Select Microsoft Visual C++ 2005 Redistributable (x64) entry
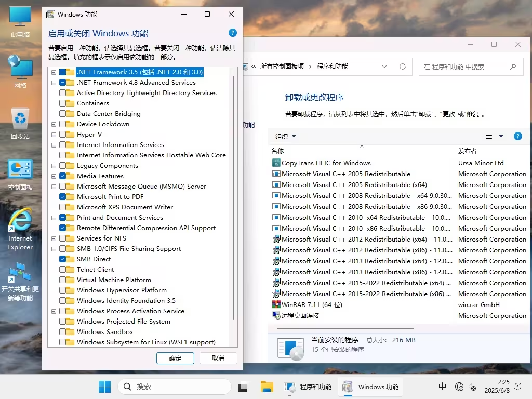 (x=354, y=185)
